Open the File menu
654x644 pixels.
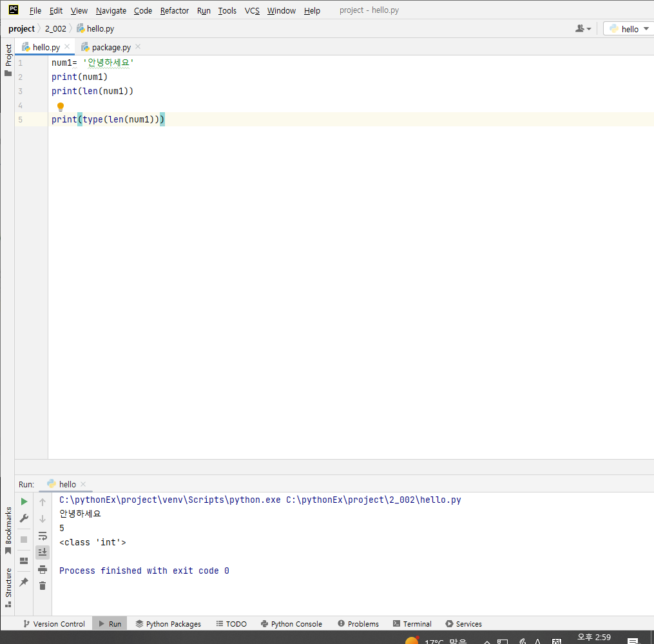pyautogui.click(x=35, y=10)
